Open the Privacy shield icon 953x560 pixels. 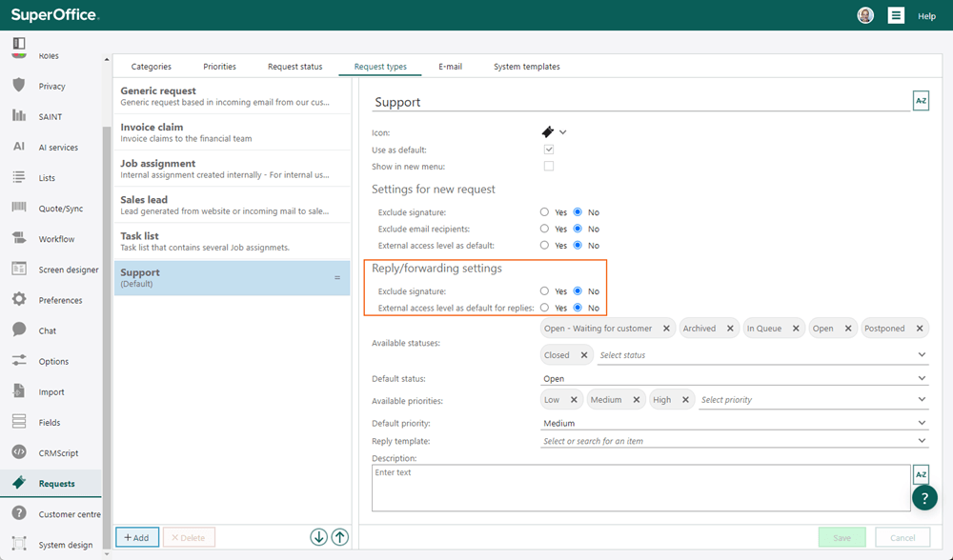tap(19, 85)
